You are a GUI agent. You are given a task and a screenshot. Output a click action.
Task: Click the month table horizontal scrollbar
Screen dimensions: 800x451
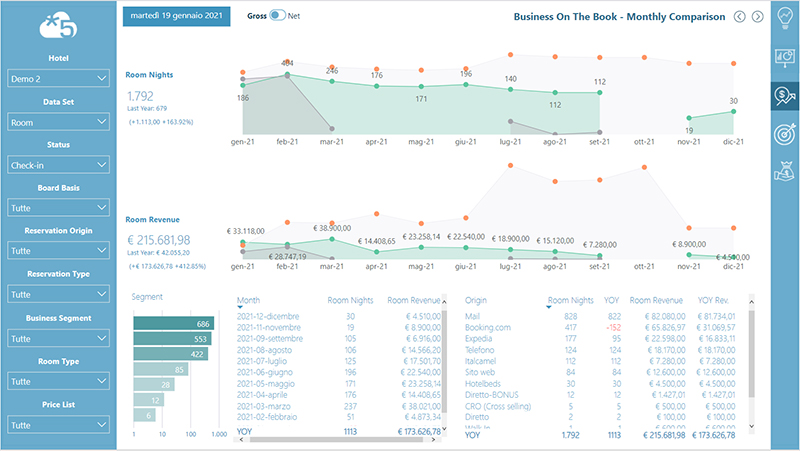(x=337, y=440)
